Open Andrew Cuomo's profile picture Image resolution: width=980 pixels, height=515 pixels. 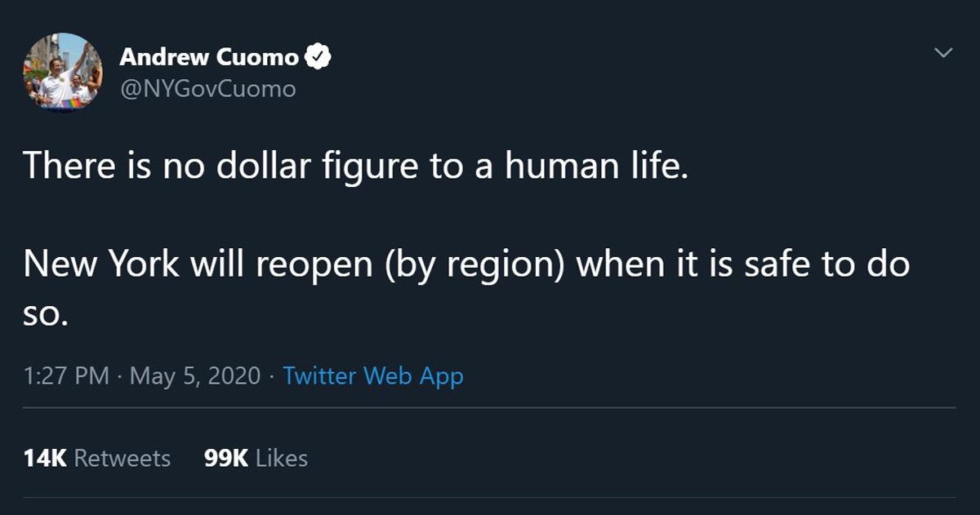point(63,72)
